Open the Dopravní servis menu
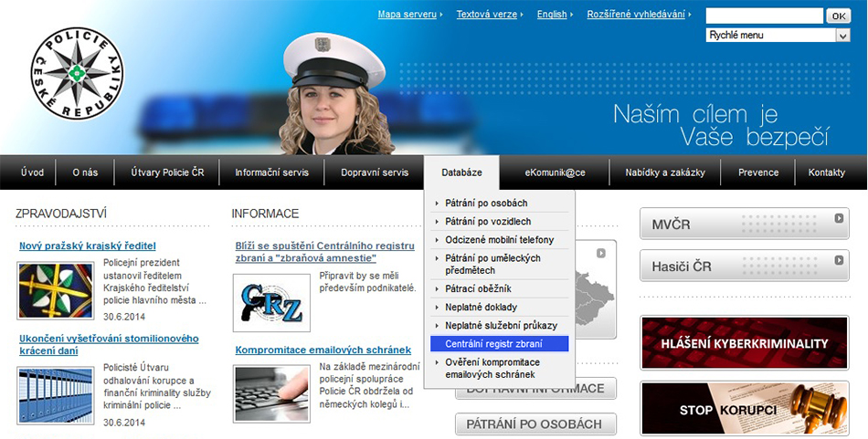Viewport: 868px width, 439px height. pos(375,172)
